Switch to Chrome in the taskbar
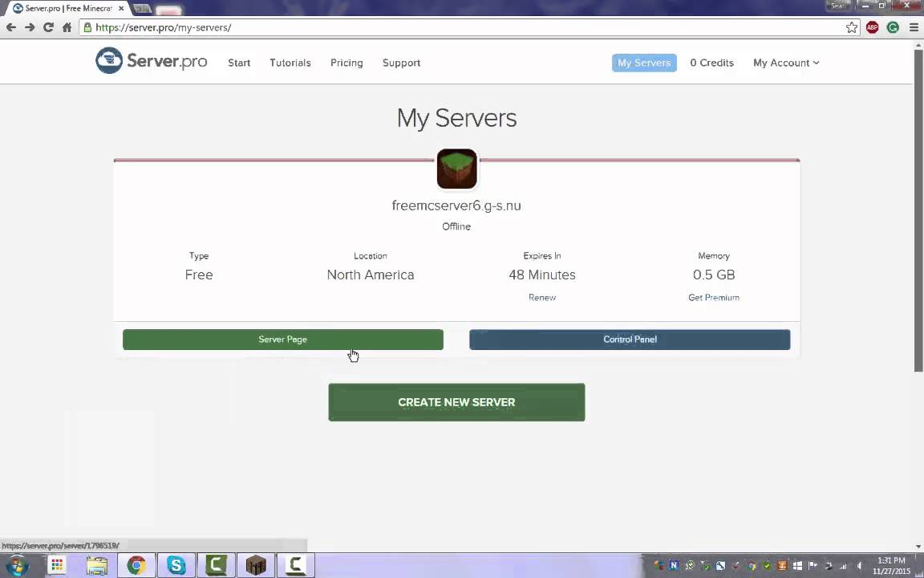The width and height of the screenshot is (924, 578). (x=136, y=566)
